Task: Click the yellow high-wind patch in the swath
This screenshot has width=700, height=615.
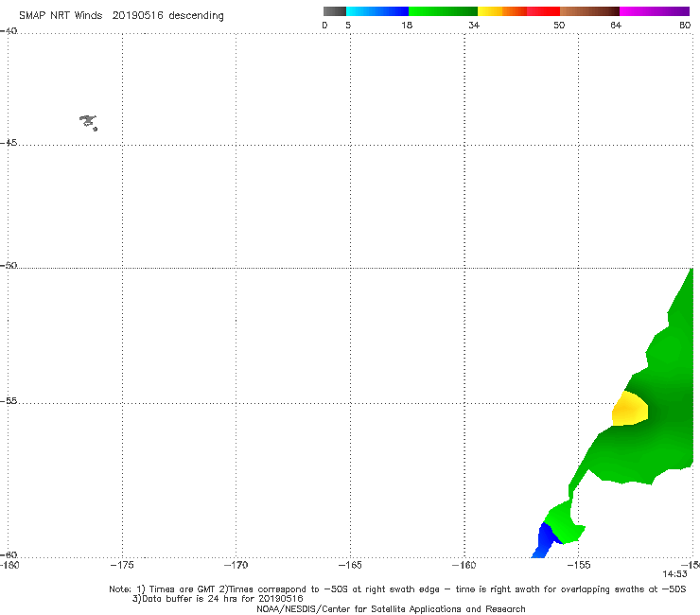Action: click(629, 409)
